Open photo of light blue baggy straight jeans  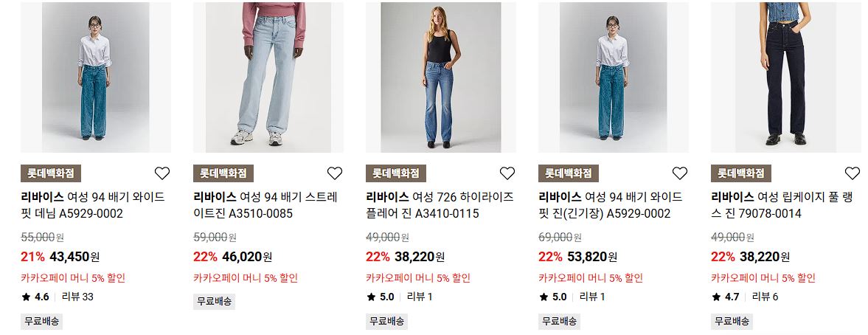(268, 77)
